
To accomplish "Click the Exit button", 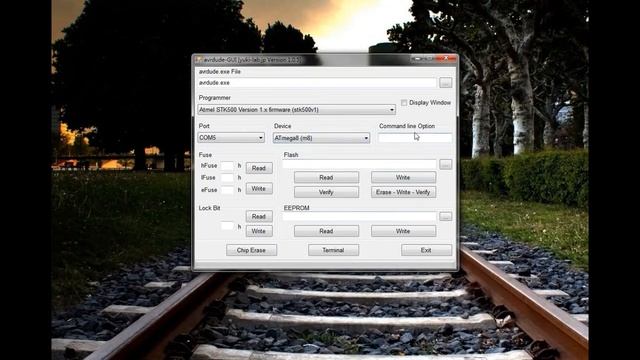I will point(426,250).
